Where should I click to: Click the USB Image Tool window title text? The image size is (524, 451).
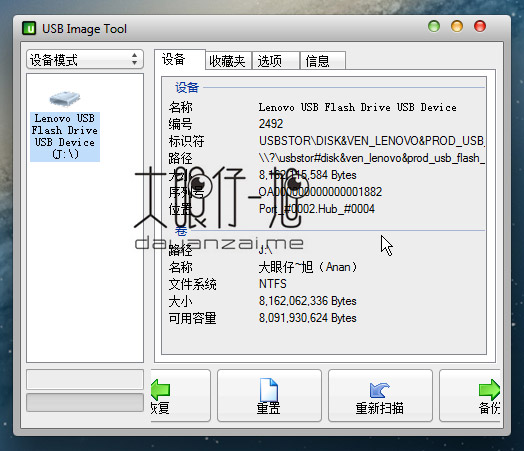84,29
